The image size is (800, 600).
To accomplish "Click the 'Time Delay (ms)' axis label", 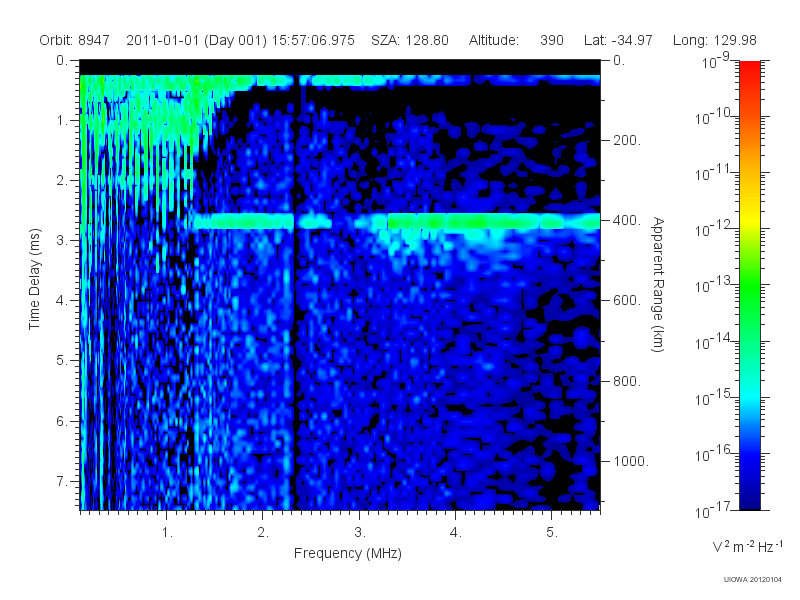I will point(34,279).
